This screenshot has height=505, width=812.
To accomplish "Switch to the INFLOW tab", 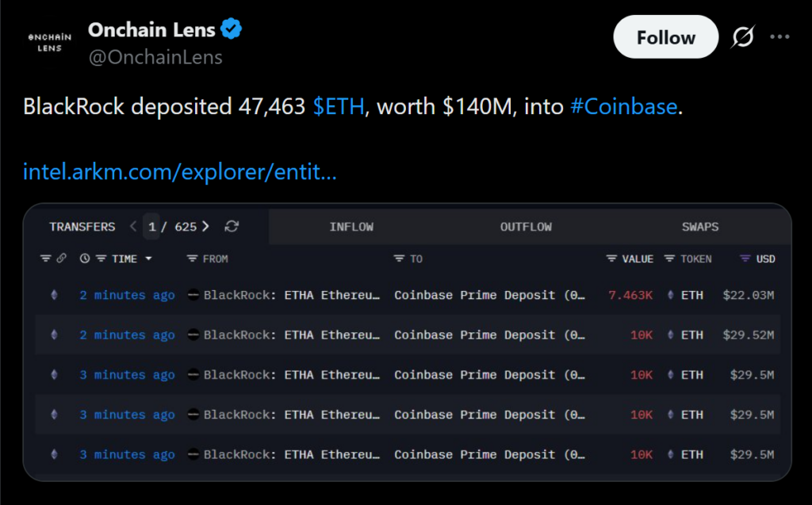I will [x=351, y=227].
